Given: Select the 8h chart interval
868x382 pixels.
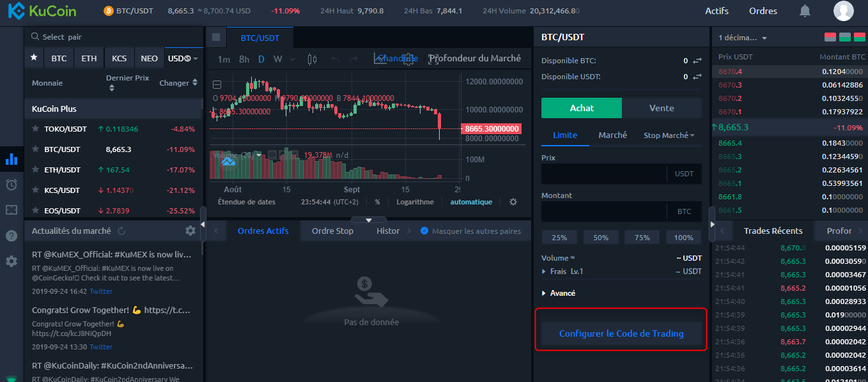Looking at the screenshot, I should click(244, 59).
